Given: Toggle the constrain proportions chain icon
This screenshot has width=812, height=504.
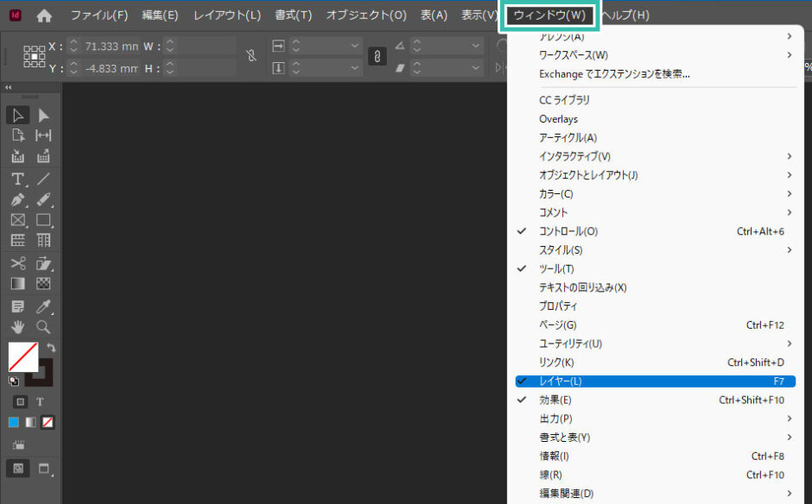Looking at the screenshot, I should tap(377, 55).
